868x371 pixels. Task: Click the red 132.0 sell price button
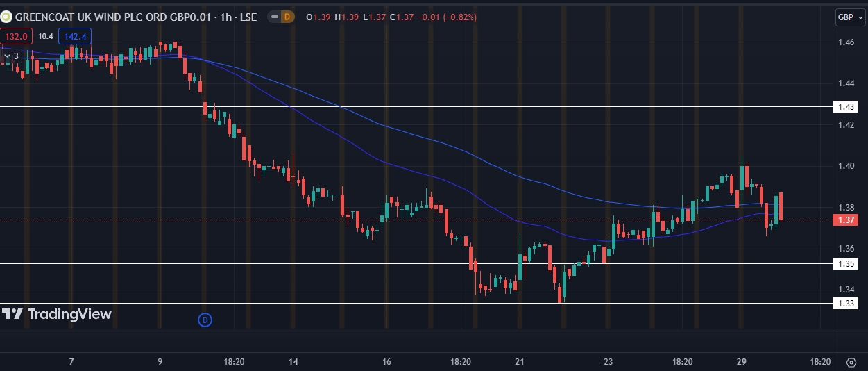click(x=16, y=36)
